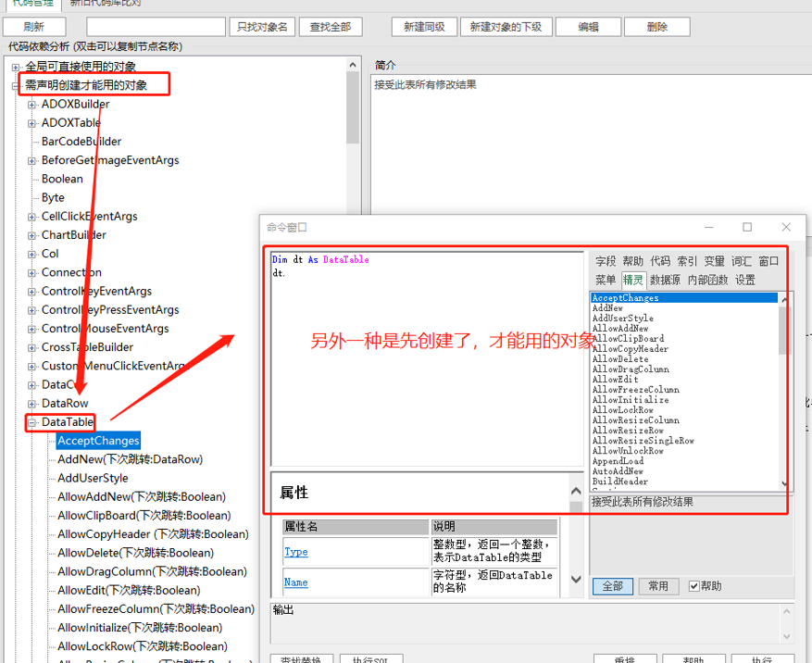Screen dimensions: 812x663
Task: Select AllowEdit(下次跳转:Boolean) tree item
Action: [129, 590]
